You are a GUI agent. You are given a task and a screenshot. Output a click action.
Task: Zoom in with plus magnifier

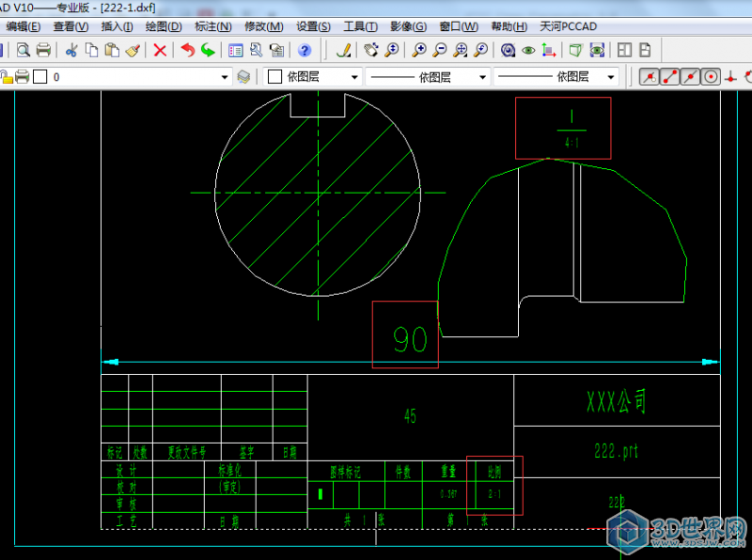coord(419,50)
